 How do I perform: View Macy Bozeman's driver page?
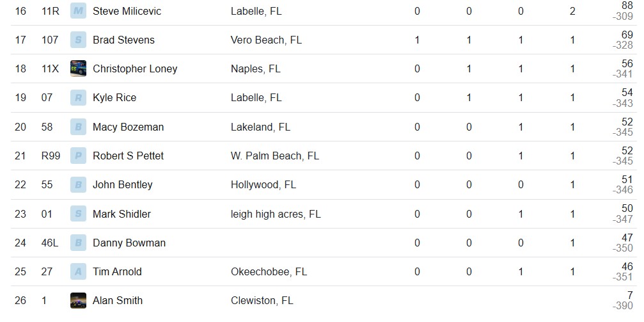tap(128, 127)
